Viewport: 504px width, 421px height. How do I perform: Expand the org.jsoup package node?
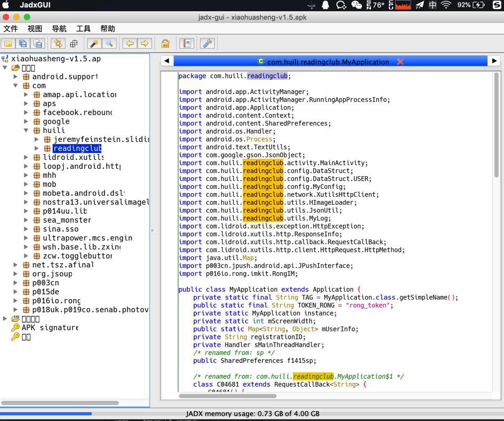point(15,274)
